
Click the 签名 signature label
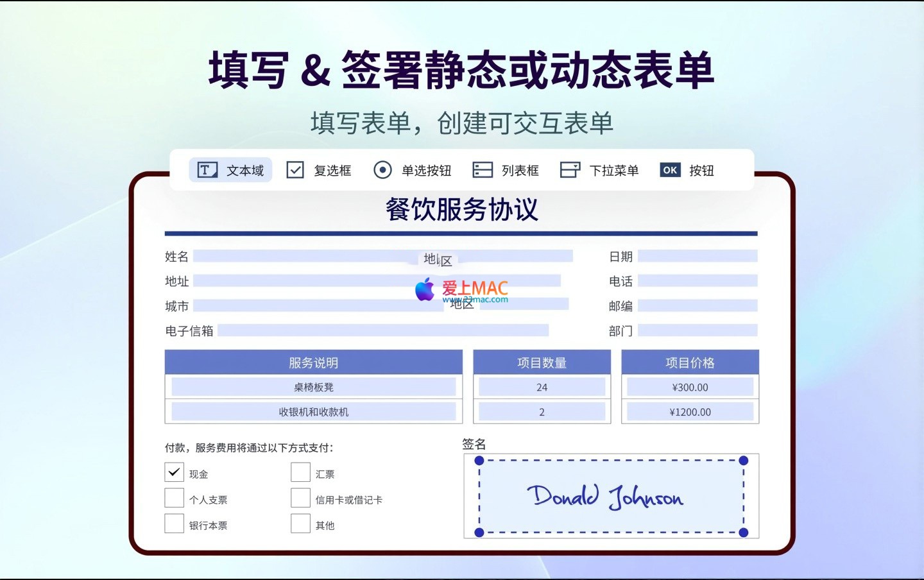pos(474,444)
